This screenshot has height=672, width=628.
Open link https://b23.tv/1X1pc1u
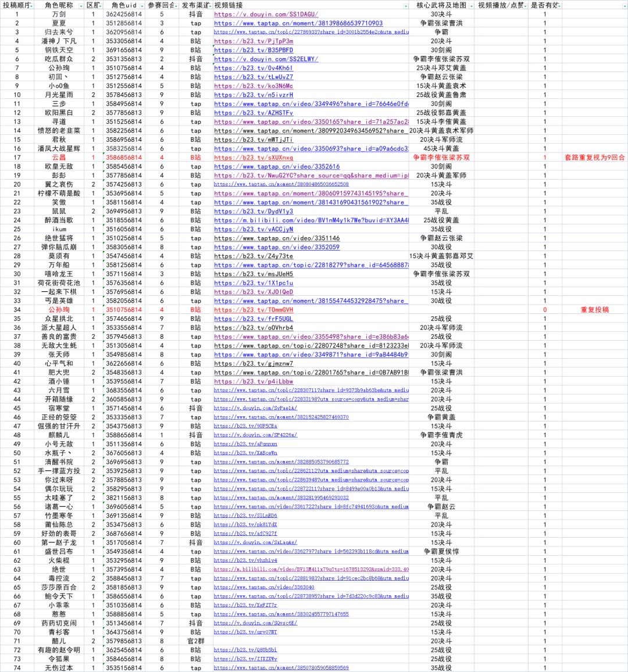[254, 283]
